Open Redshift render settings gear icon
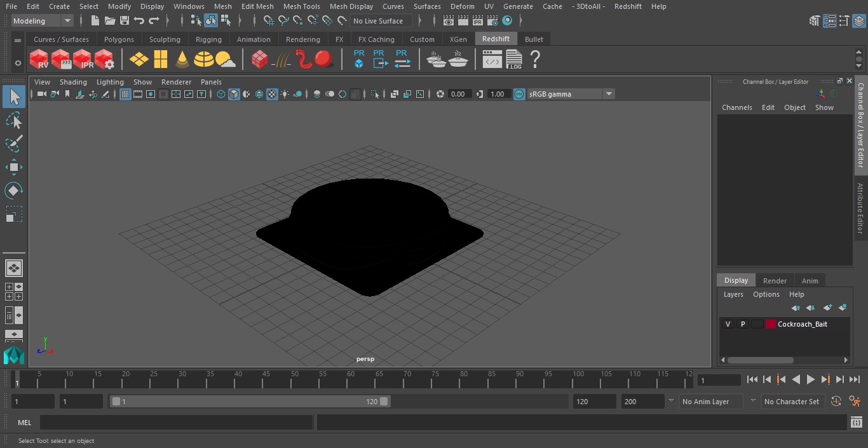Screen dimensions: 868x448 [x=104, y=60]
